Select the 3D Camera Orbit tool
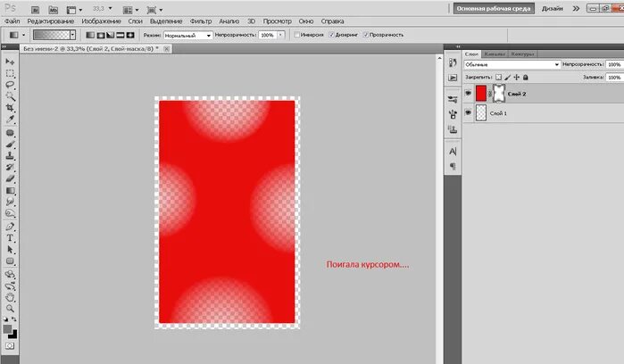Image resolution: width=624 pixels, height=364 pixels. [10, 286]
